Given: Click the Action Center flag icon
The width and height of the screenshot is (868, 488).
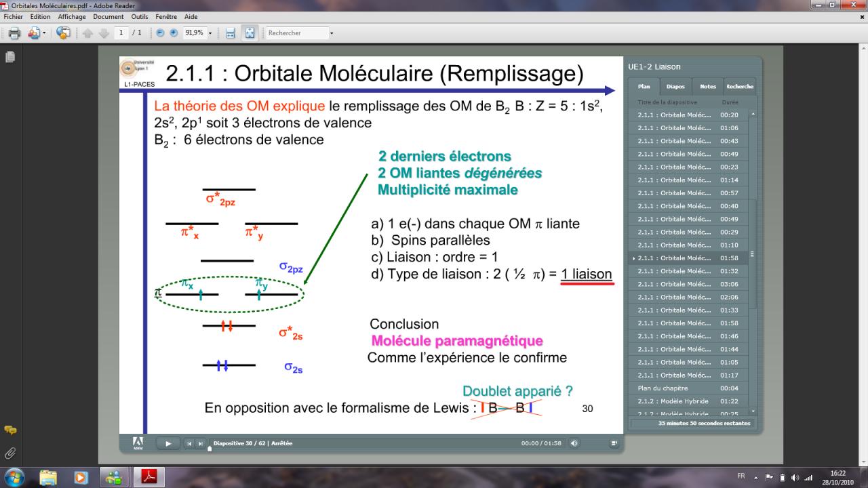Looking at the screenshot, I should 770,476.
